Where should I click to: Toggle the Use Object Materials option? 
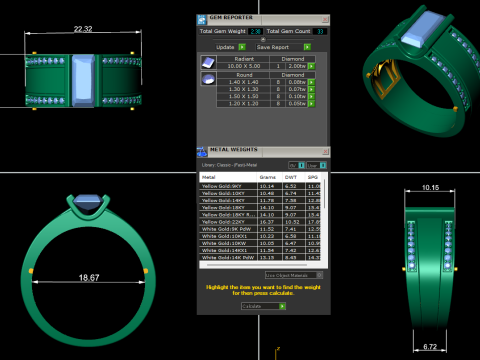[319, 275]
